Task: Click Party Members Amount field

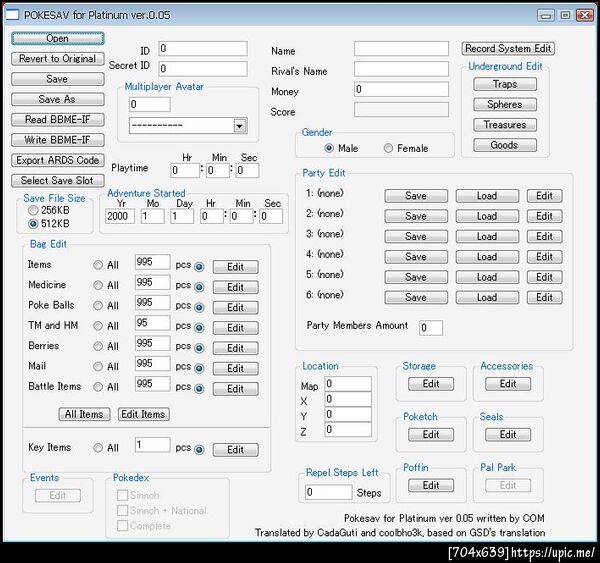Action: (431, 328)
